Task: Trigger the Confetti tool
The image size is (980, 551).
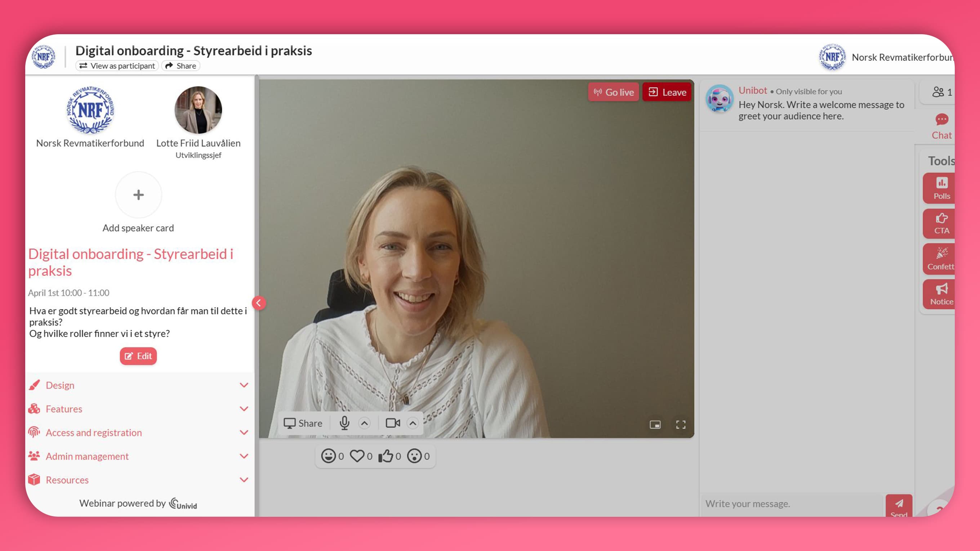Action: tap(941, 259)
